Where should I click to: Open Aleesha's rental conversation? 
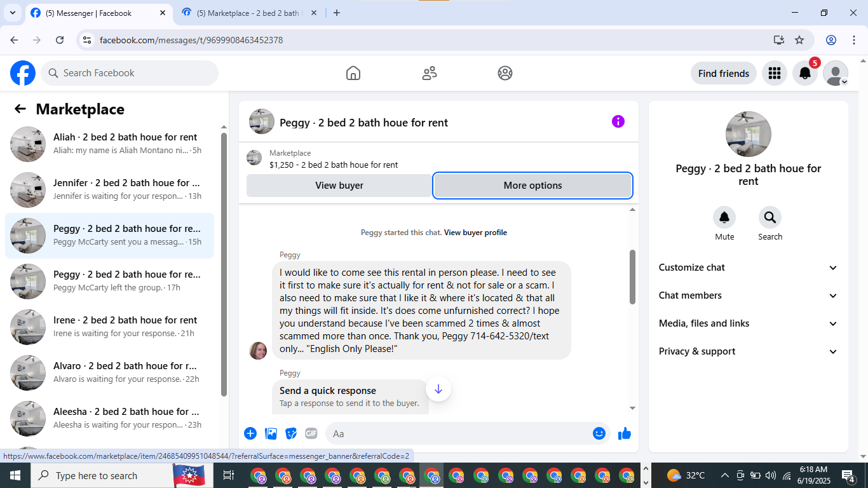(x=109, y=419)
